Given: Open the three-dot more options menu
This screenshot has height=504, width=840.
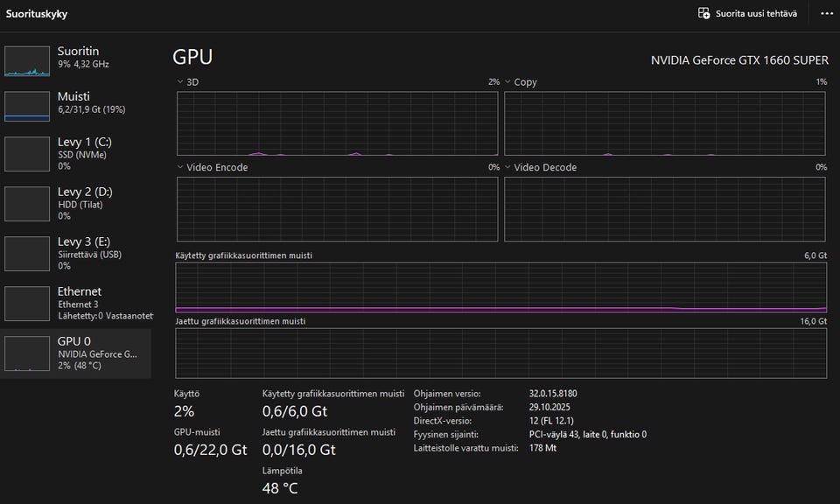Looking at the screenshot, I should pos(827,13).
